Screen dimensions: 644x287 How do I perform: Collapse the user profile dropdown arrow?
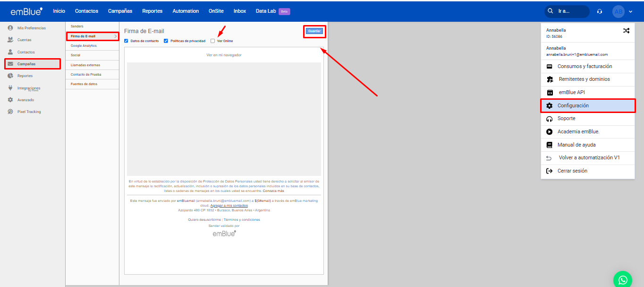(x=630, y=11)
